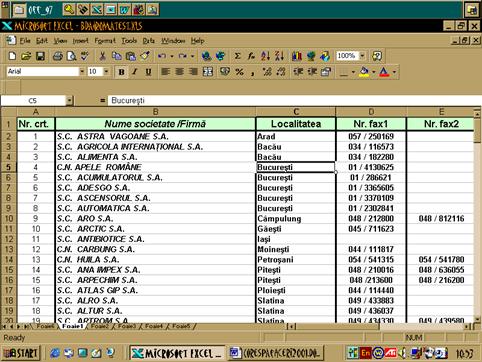Switch to Corespace taskbar window button
The width and height of the screenshot is (482, 362).
click(277, 353)
